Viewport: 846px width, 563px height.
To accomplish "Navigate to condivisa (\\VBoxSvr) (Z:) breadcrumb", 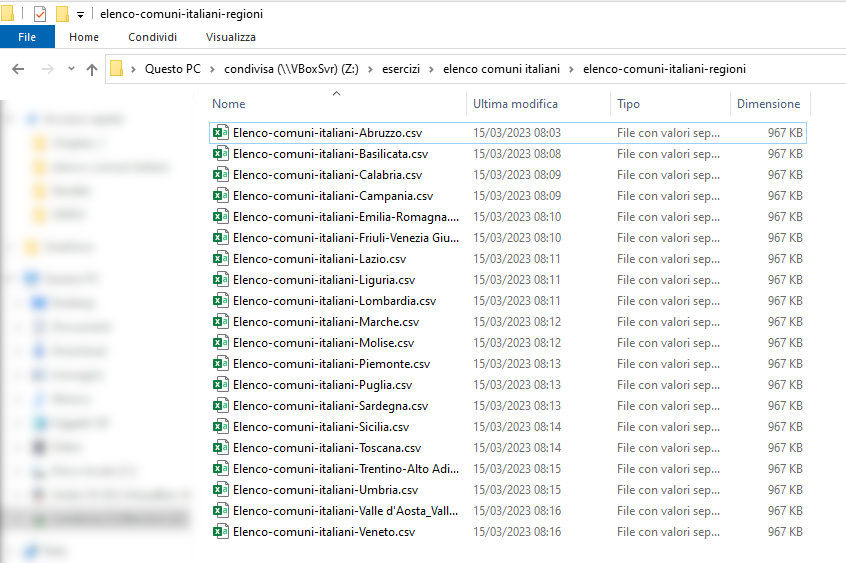I will [x=291, y=69].
